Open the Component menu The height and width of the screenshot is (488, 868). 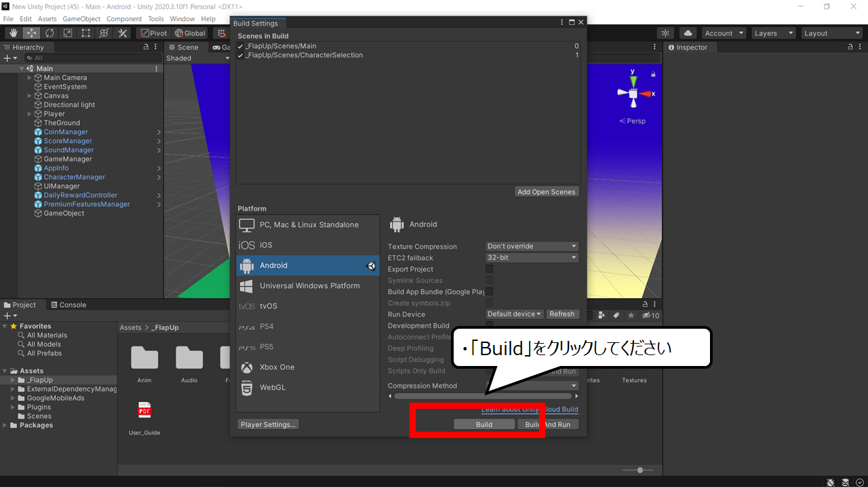click(x=124, y=19)
